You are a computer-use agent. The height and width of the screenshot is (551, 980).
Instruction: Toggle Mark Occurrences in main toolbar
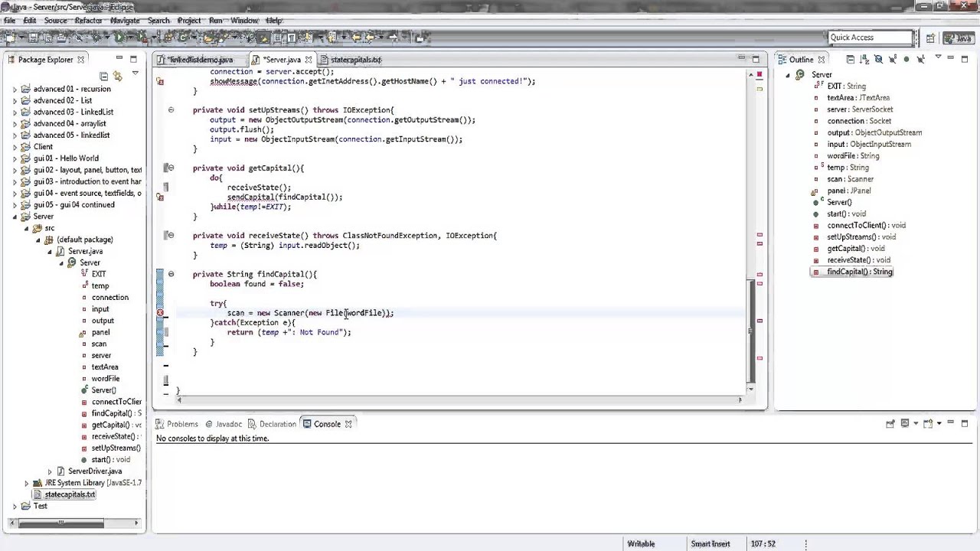coord(263,37)
